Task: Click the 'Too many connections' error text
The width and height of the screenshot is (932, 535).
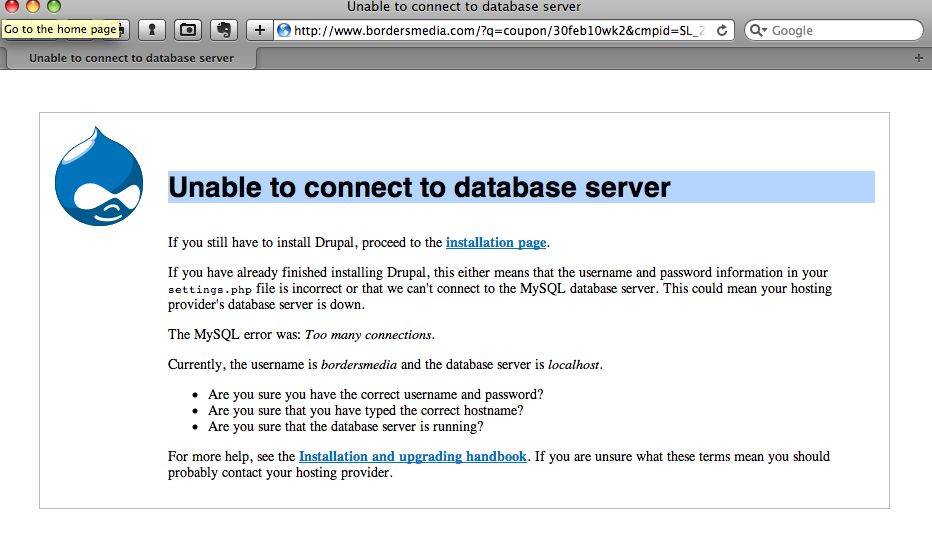Action: pyautogui.click(x=368, y=335)
